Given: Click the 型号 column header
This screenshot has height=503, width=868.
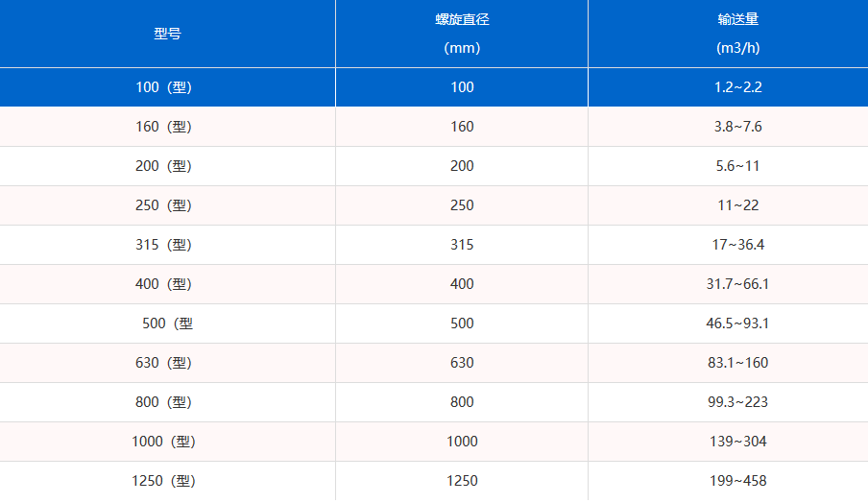Looking at the screenshot, I should tap(167, 34).
